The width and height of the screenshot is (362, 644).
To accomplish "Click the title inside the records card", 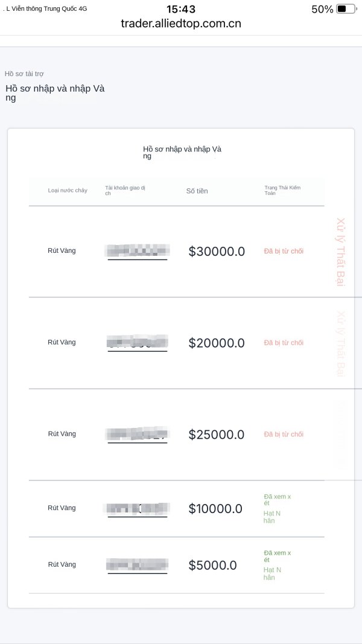I will click(x=182, y=152).
